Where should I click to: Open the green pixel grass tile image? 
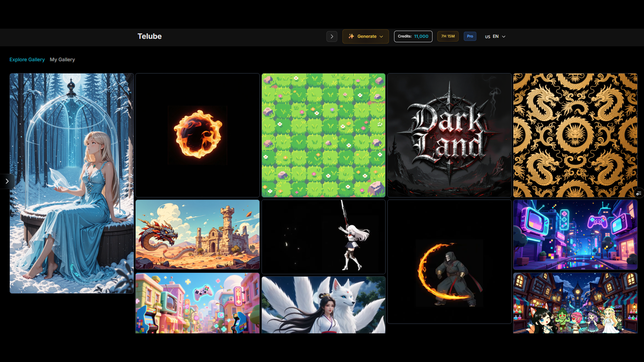coord(323,135)
